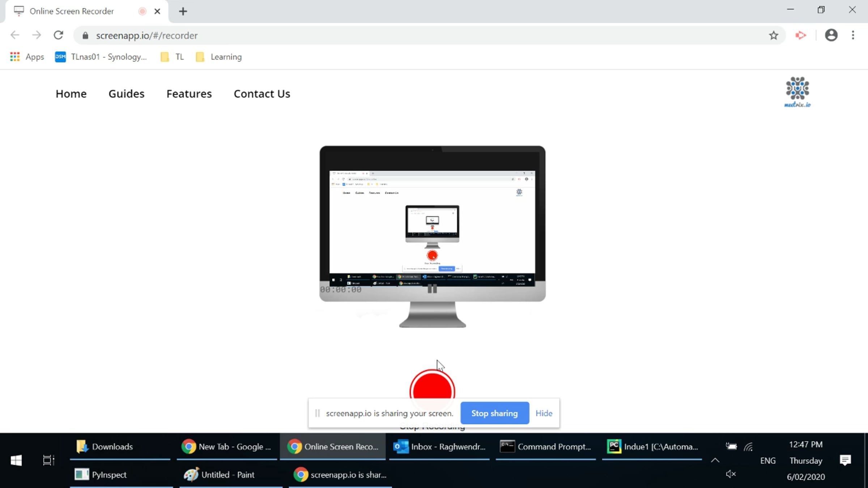Open the Action Center notifications icon
Screen dimensions: 868x488
click(845, 461)
